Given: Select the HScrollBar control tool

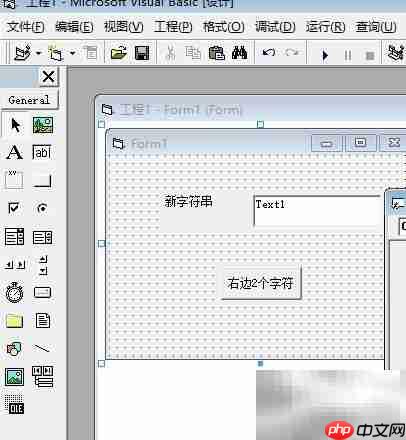Looking at the screenshot, I should (15, 265).
